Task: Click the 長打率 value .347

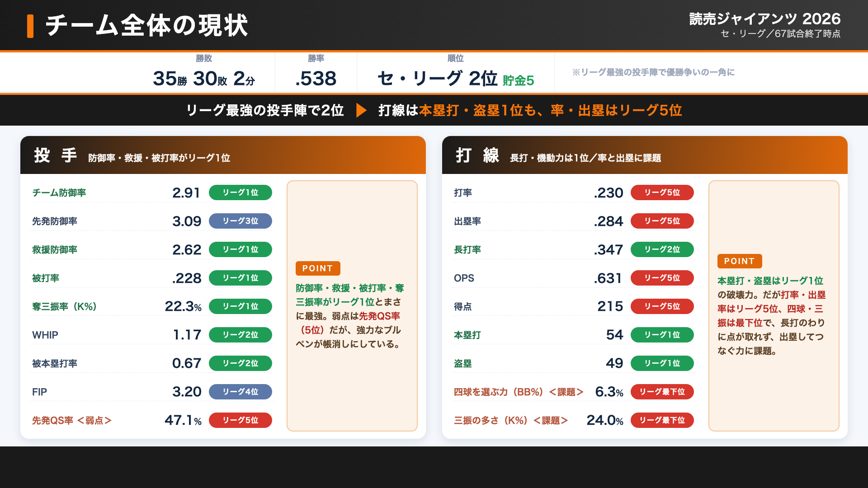Action: point(609,250)
